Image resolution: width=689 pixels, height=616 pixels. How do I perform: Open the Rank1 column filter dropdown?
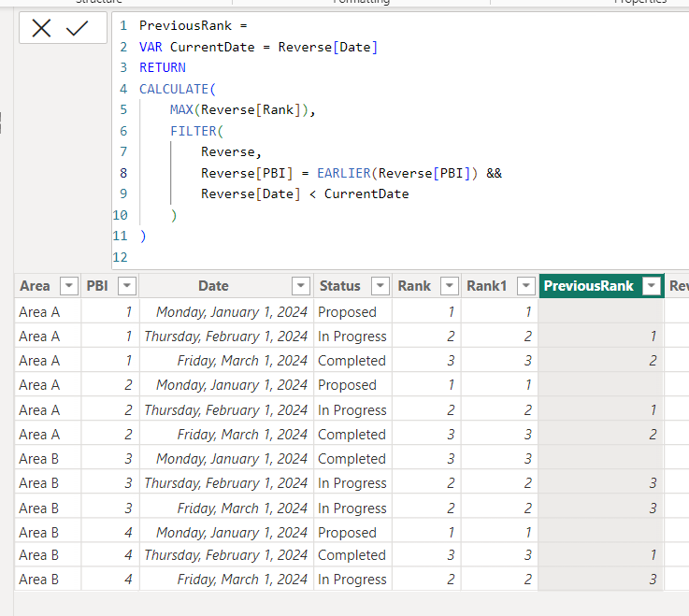tap(526, 286)
